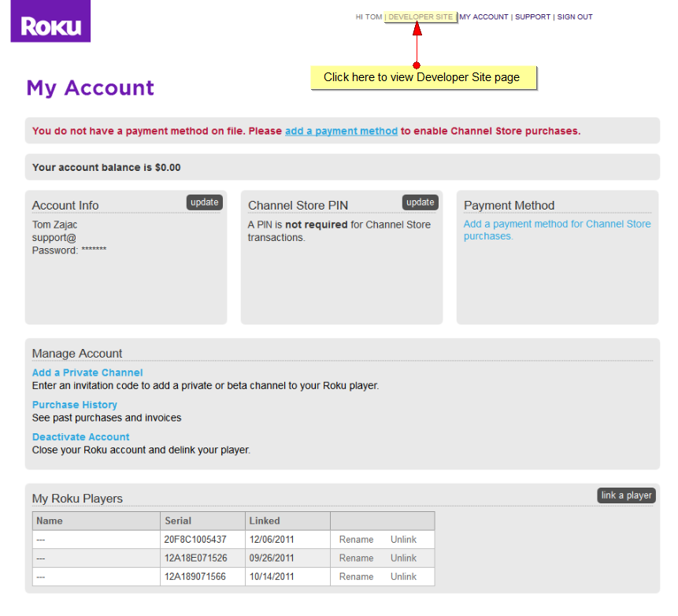The image size is (678, 616).
Task: Click the 'support@' email text
Action: 54,237
